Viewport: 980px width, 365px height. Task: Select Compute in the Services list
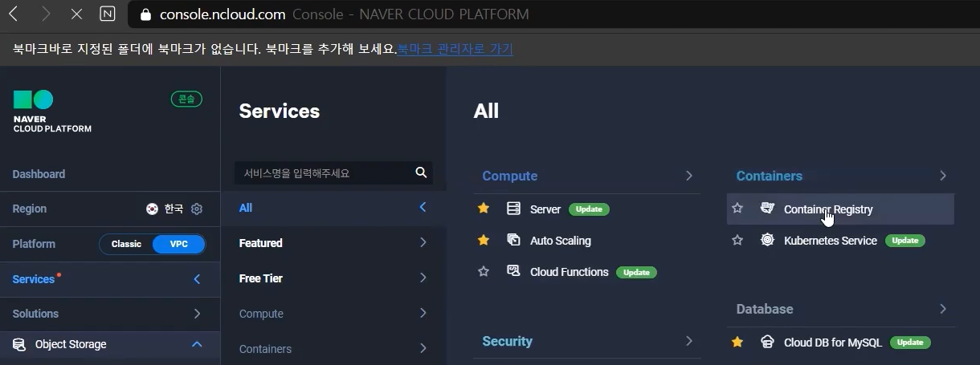click(x=333, y=314)
